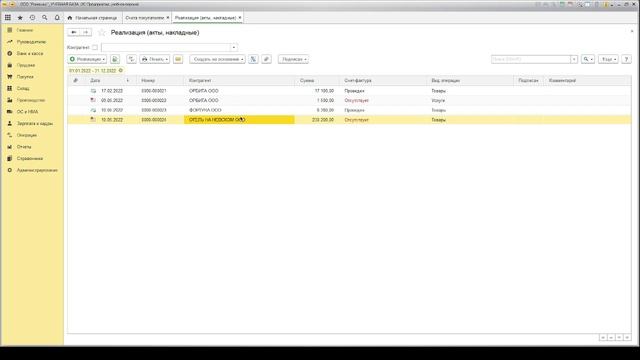Open the Отчеты section
This screenshot has width=640, height=360.
pos(24,147)
